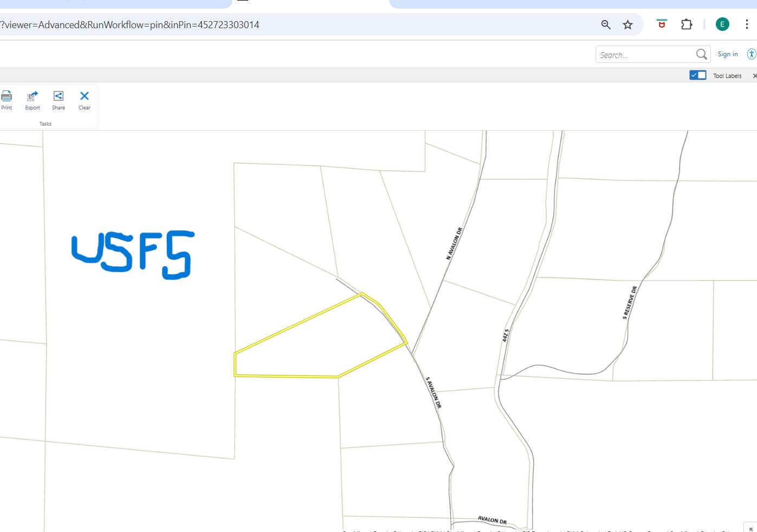
Task: Open the Chrome three-dot menu
Action: pyautogui.click(x=747, y=24)
